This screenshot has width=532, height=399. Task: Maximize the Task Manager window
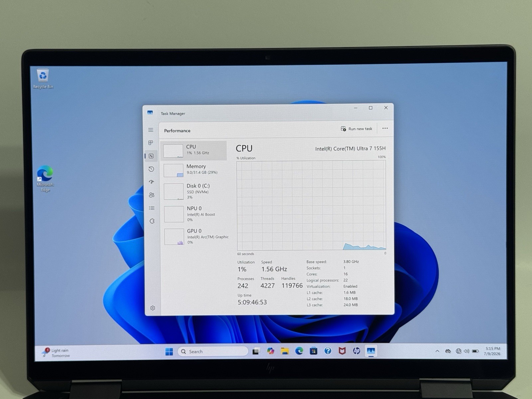[370, 108]
